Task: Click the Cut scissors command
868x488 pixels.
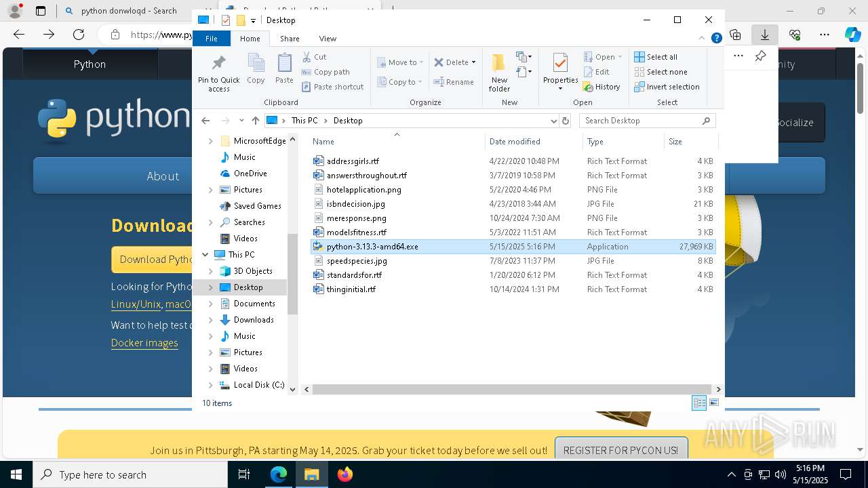Action: click(x=314, y=57)
